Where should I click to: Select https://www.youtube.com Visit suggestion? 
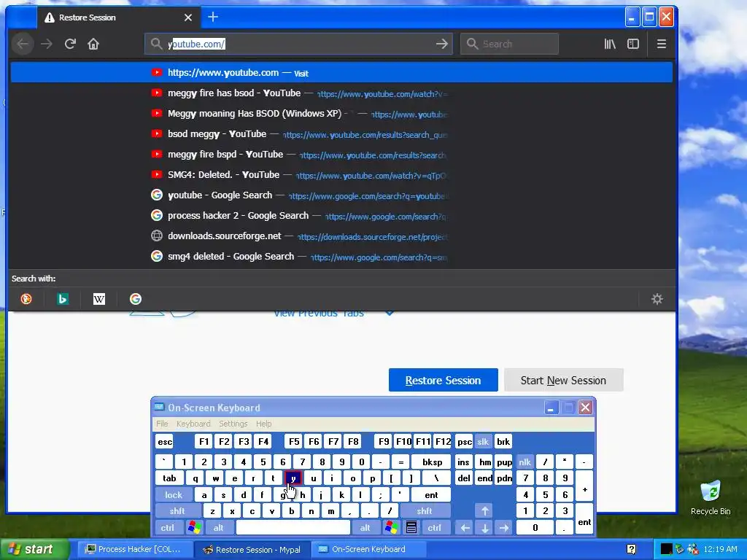click(x=341, y=72)
